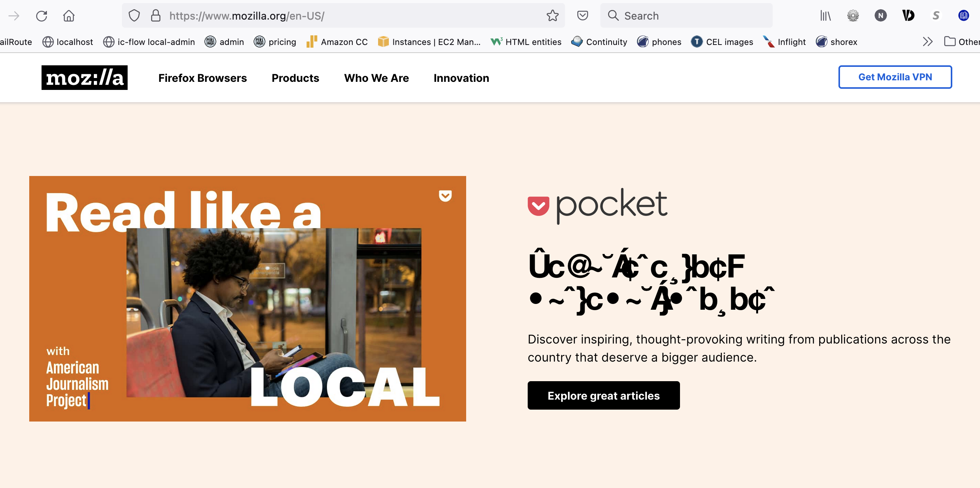The height and width of the screenshot is (488, 980).
Task: Click the gear extension icon
Action: point(853,16)
